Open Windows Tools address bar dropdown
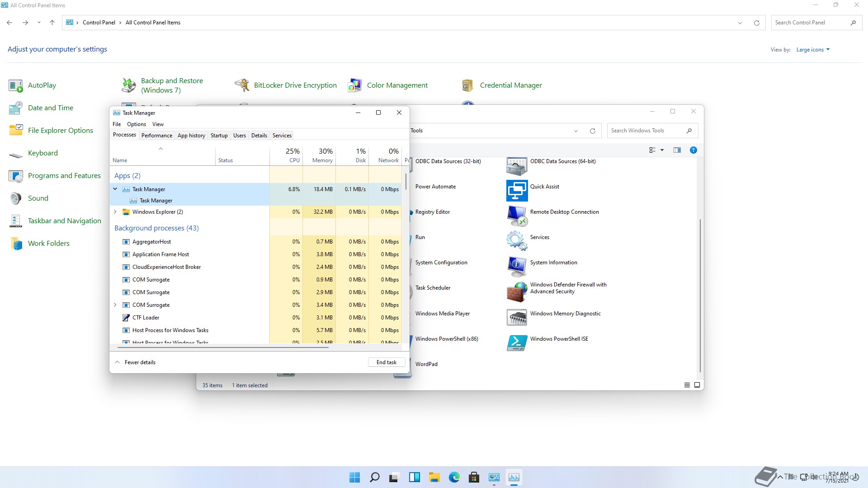The image size is (868, 488). pyautogui.click(x=576, y=131)
